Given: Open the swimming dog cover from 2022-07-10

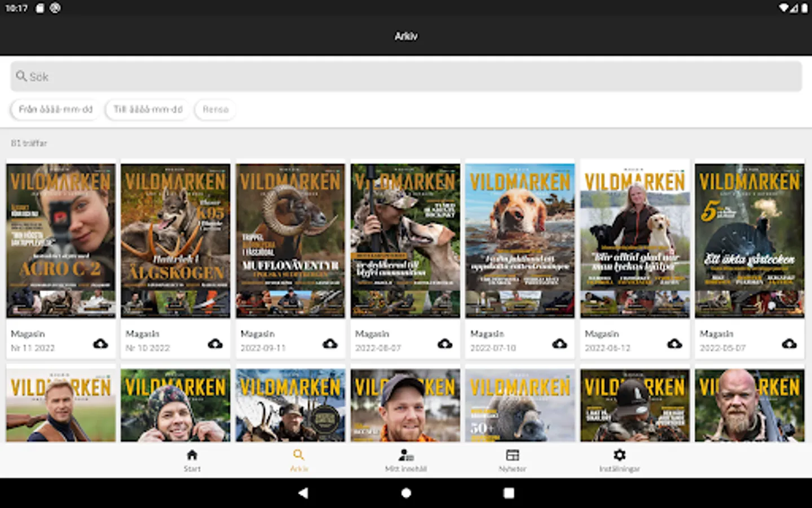Looking at the screenshot, I should tap(520, 240).
